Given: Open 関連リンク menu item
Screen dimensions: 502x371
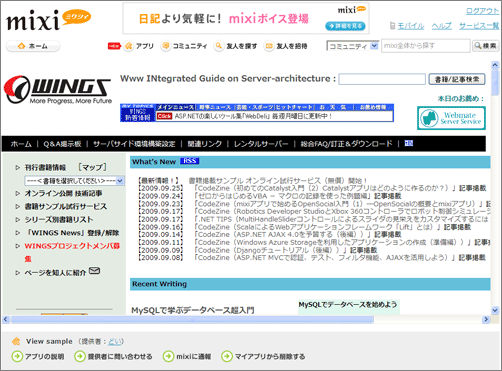Looking at the screenshot, I should pos(205,144).
